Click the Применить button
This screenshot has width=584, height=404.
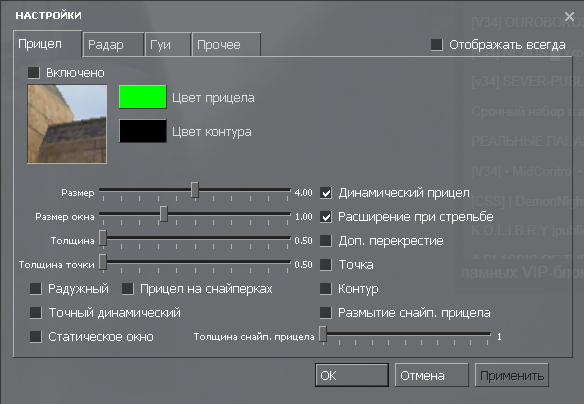(512, 375)
